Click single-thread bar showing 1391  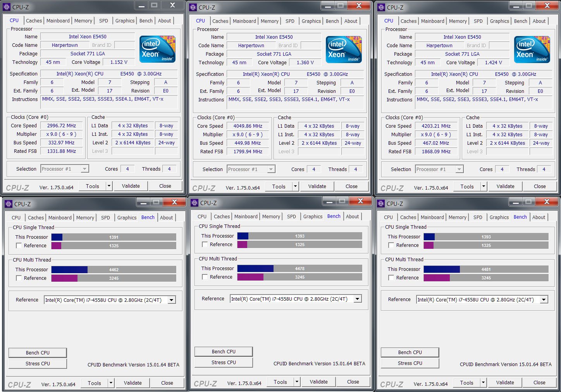114,237
